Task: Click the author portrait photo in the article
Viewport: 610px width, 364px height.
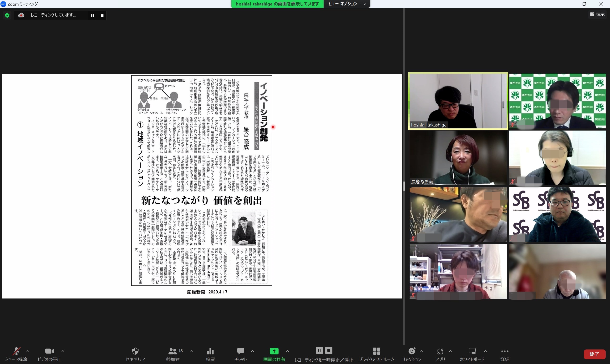Action: click(x=244, y=228)
